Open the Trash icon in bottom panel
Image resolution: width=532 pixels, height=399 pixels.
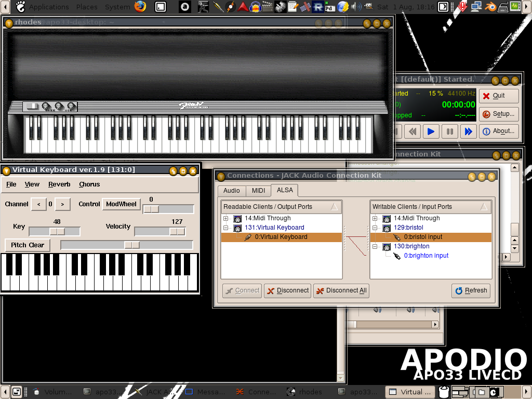click(444, 392)
